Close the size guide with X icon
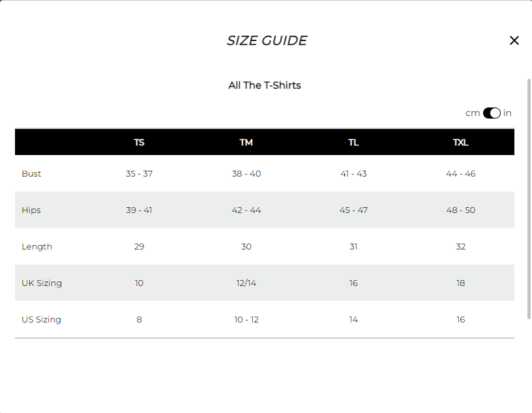 point(514,40)
